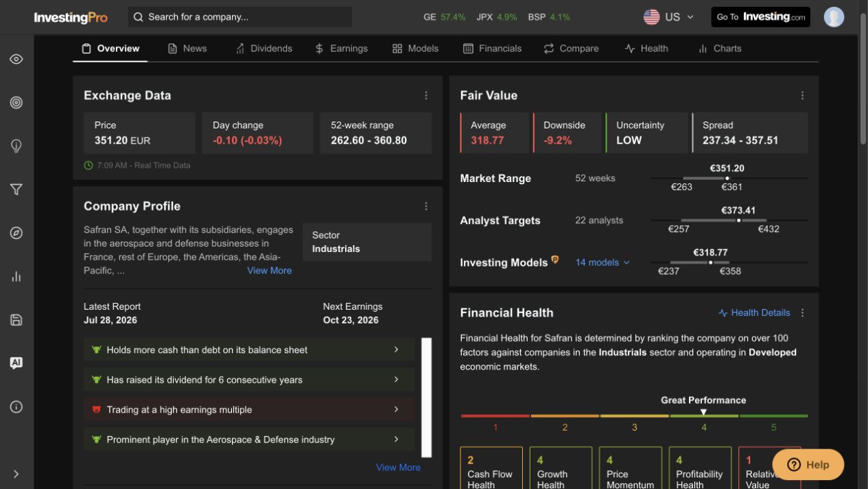Open the ideas lightbulb icon in sidebar
This screenshot has width=868, height=489.
point(16,146)
